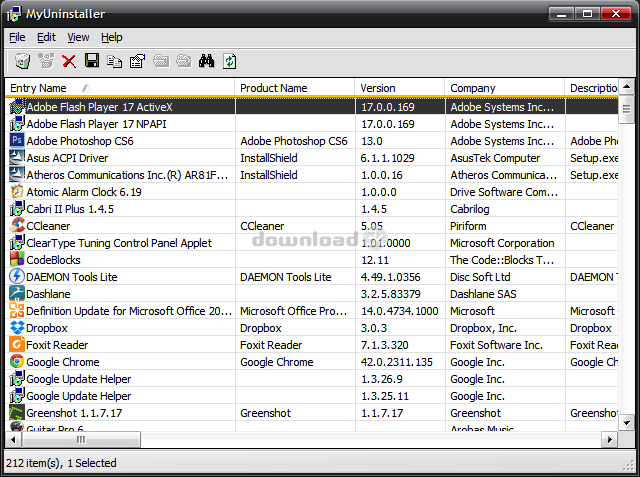
Task: Sort by Entry Name column header
Action: (x=120, y=88)
